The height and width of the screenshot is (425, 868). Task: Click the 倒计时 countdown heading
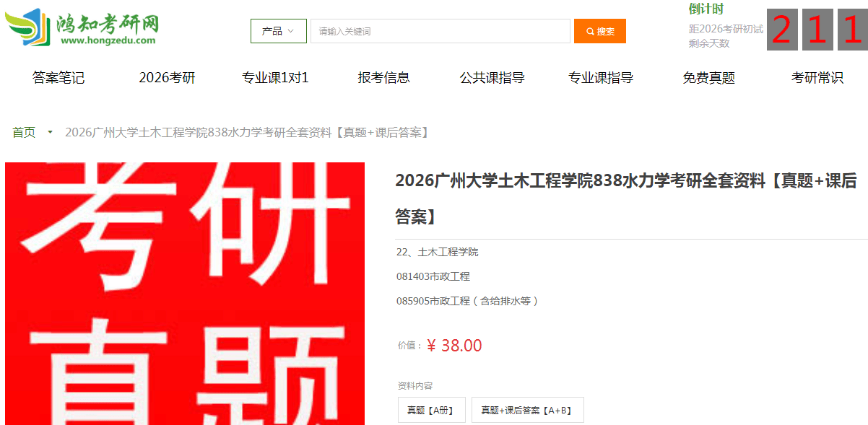[x=706, y=9]
